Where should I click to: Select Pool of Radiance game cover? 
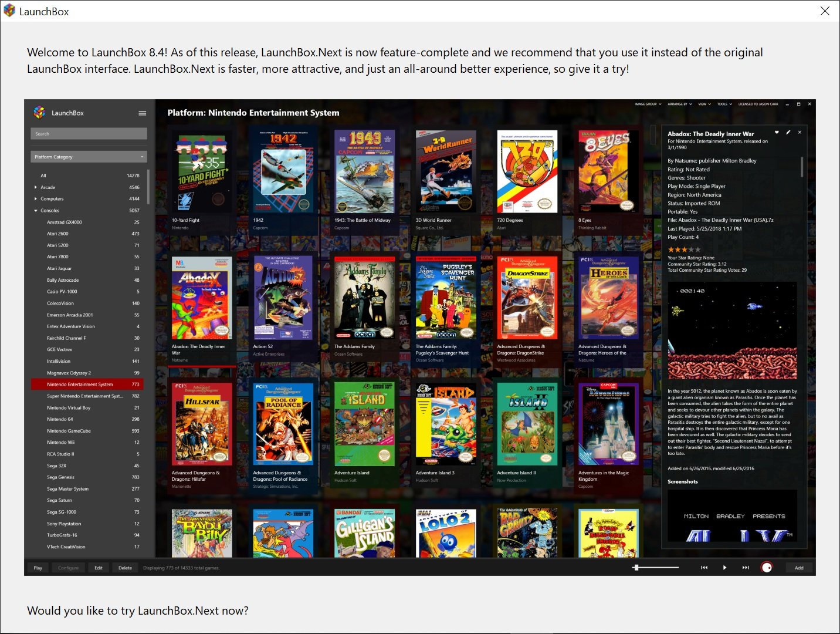[x=283, y=424]
